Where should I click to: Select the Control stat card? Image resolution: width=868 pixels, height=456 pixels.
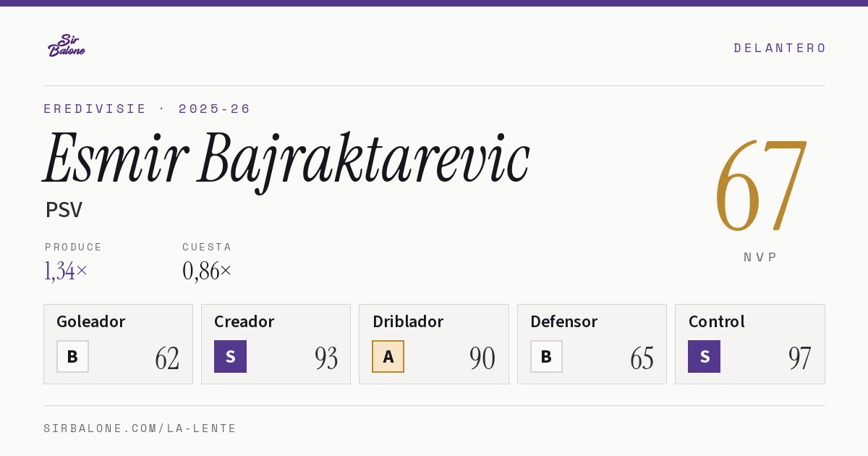click(x=750, y=344)
